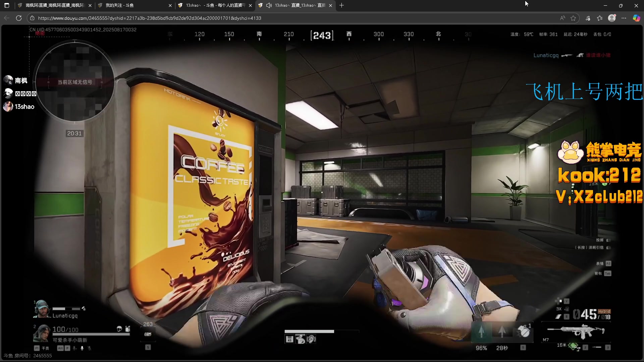
Task: Click the 斗鱼 房间号: 2465555 label
Action: pos(28,356)
